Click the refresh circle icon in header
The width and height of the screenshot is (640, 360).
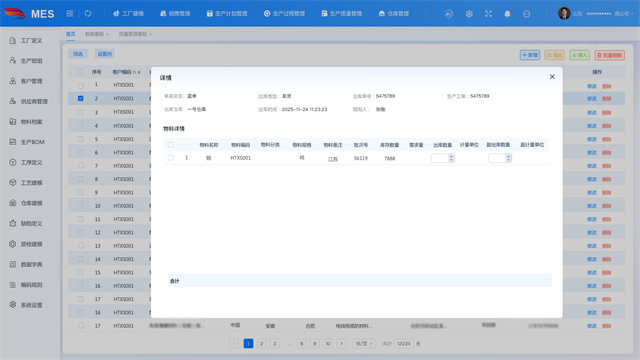pos(88,13)
